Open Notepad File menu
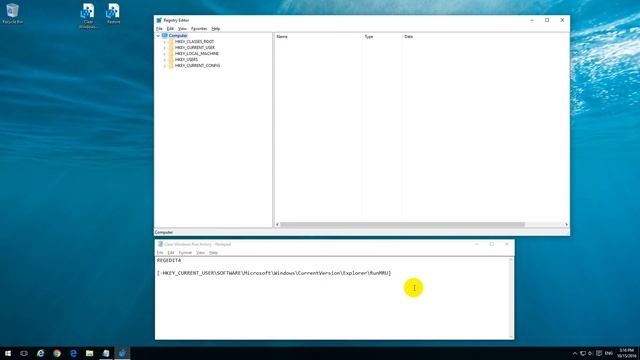The image size is (640, 360). pos(160,253)
